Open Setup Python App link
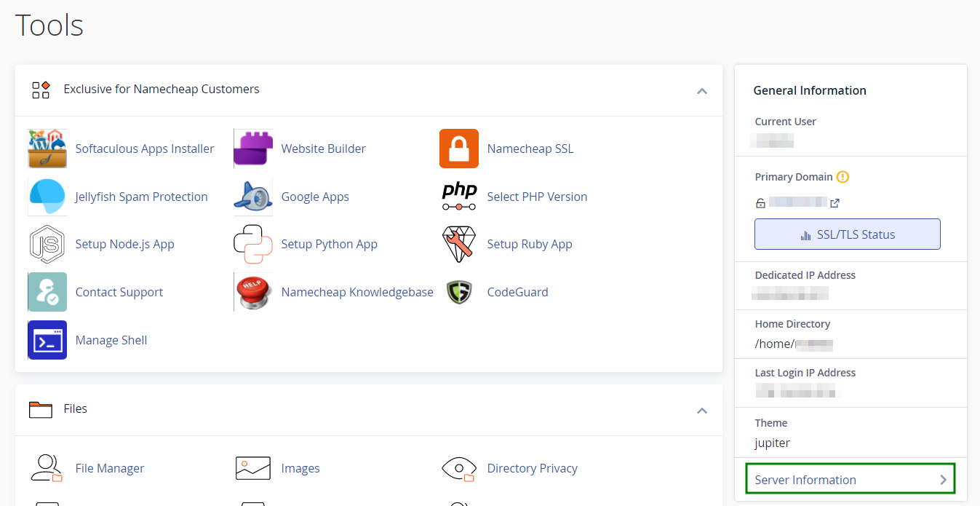The height and width of the screenshot is (506, 980). click(x=330, y=245)
